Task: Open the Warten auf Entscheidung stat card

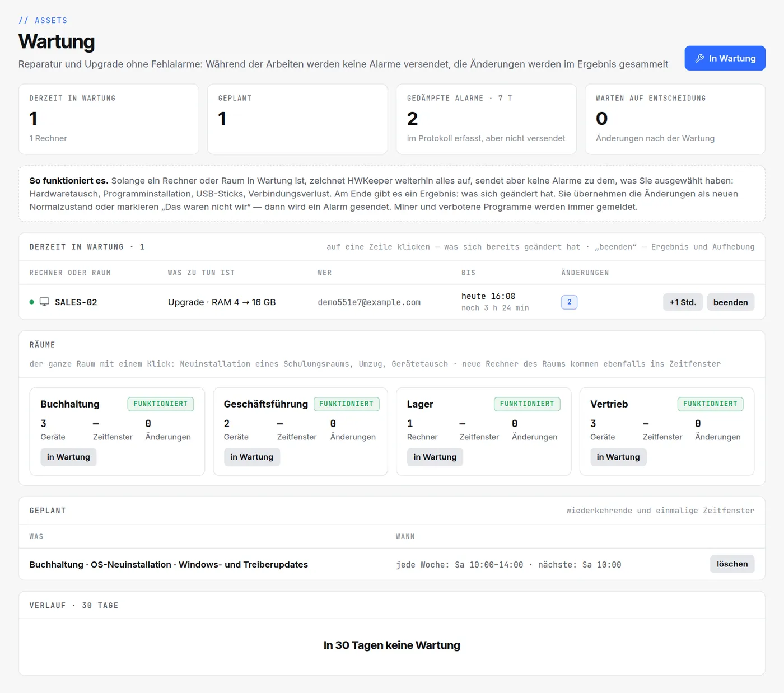Action: [x=675, y=119]
